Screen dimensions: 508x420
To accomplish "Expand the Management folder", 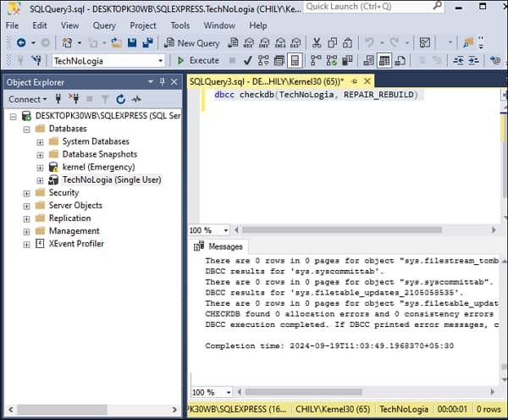I will pyautogui.click(x=26, y=232).
